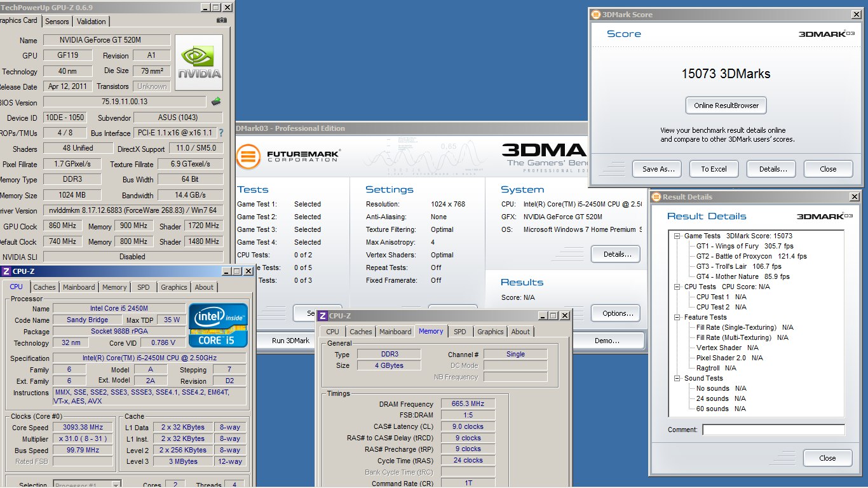
Task: Switch to CPU tab in CPU-Z Memory window
Action: point(333,332)
